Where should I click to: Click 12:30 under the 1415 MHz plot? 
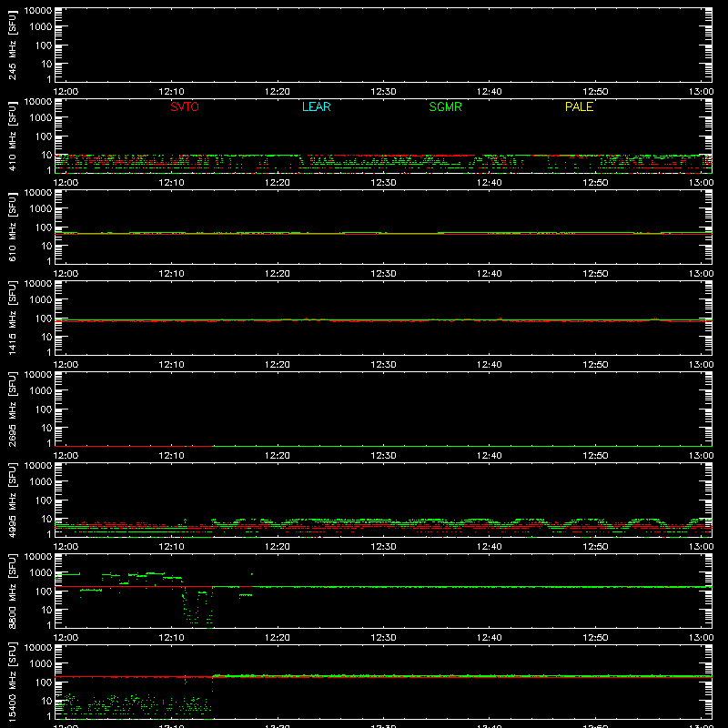pos(383,365)
